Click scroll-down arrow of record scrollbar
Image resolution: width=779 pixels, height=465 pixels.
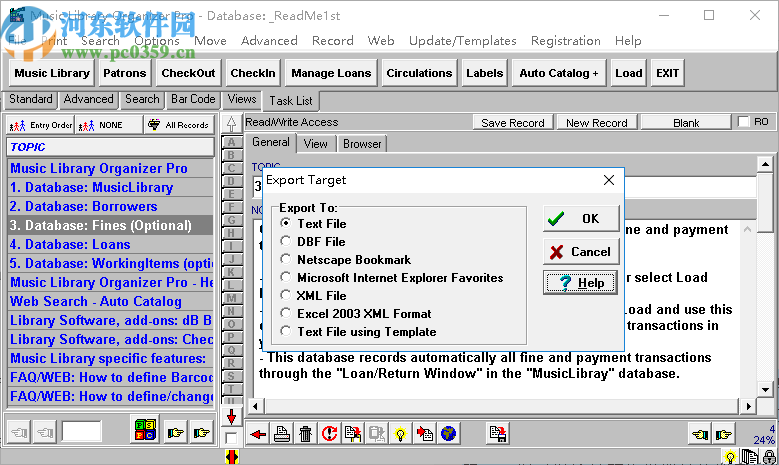(765, 389)
